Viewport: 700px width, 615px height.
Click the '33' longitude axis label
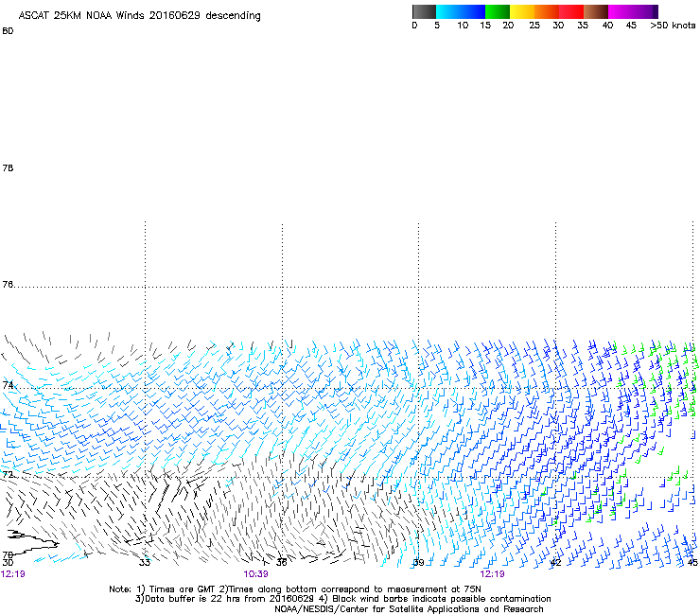[x=145, y=563]
